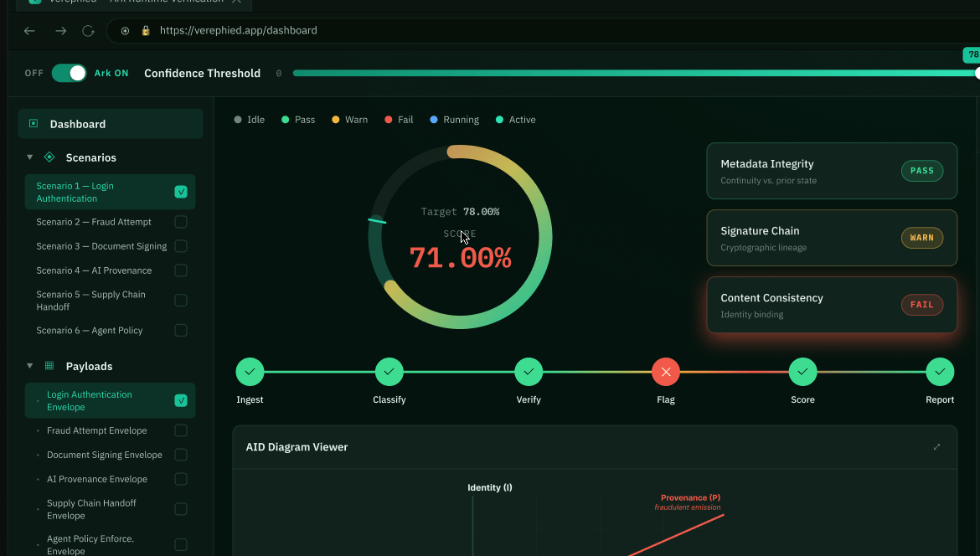
Task: Go forward using the browser forward arrow
Action: tap(60, 31)
